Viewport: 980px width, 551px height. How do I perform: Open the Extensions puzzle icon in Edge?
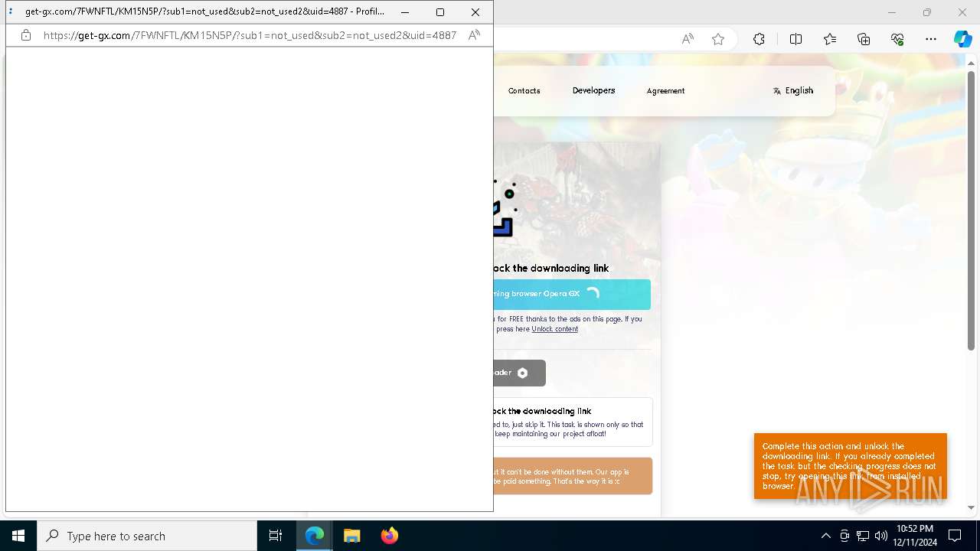[x=759, y=39]
